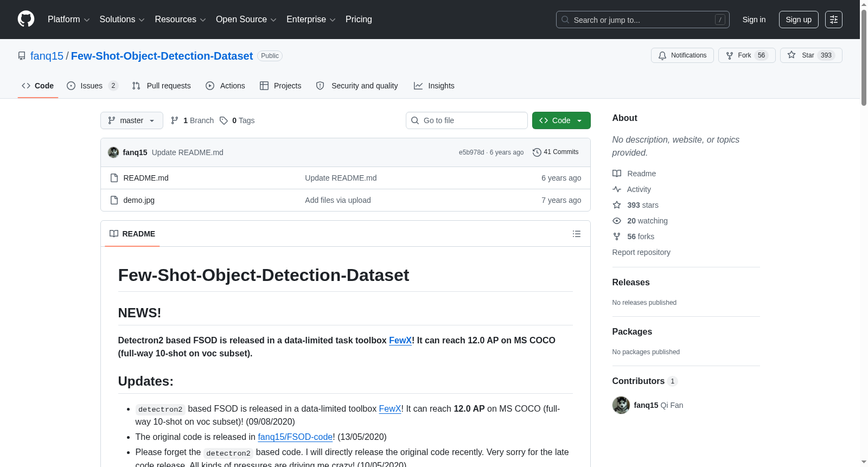Click the play icon of Actions tab
This screenshot has height=467, width=868.
(210, 86)
